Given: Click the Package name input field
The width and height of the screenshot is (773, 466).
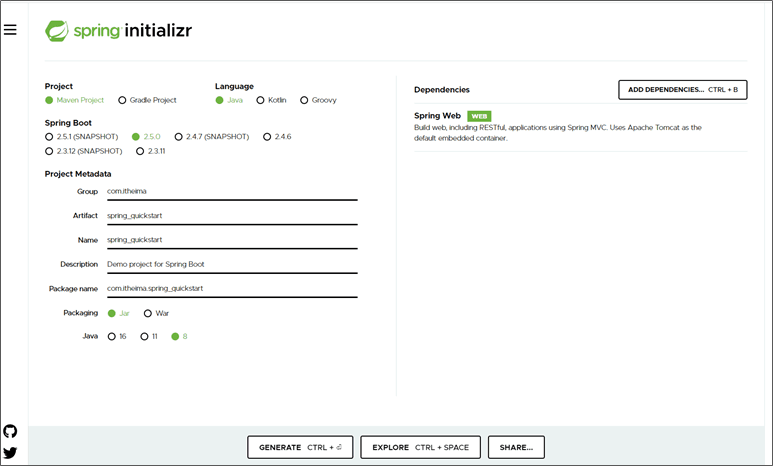Looking at the screenshot, I should pyautogui.click(x=232, y=289).
